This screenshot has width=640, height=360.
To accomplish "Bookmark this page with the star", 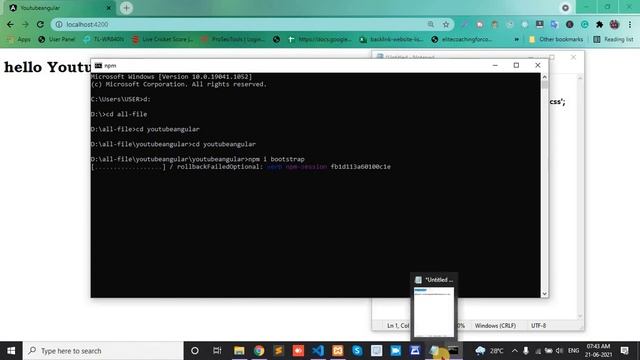I will click(446, 24).
